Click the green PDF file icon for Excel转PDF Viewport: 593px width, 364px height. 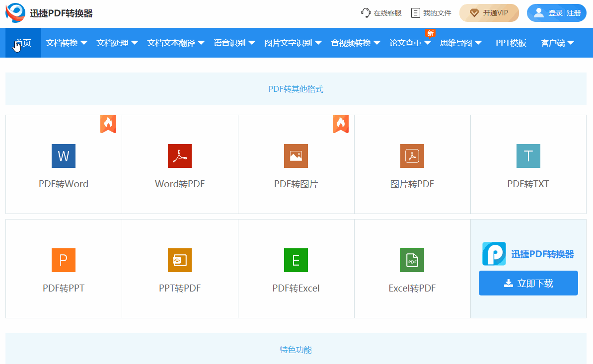pos(412,260)
